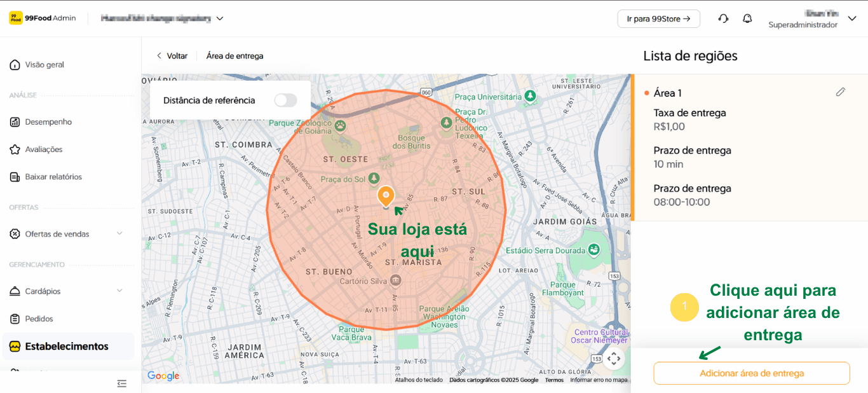Open the Superadministrador account dropdown
Screen dimensions: 868x393
(x=852, y=18)
